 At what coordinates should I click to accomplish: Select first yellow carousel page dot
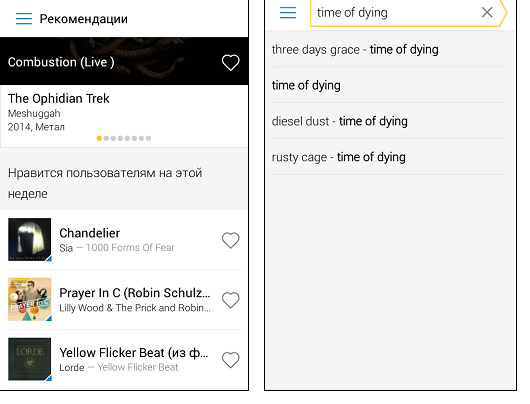[x=99, y=138]
